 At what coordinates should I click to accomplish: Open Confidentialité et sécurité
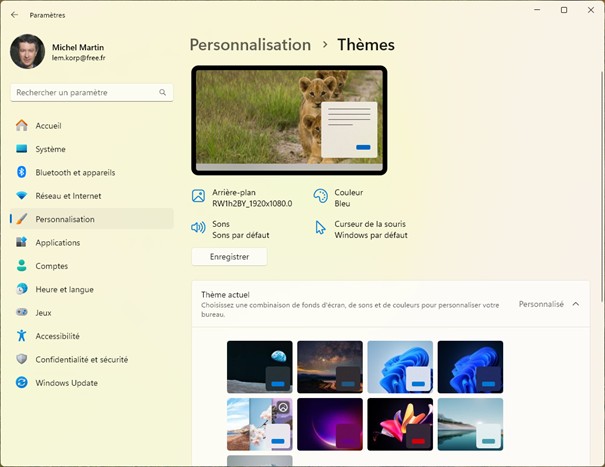92,359
